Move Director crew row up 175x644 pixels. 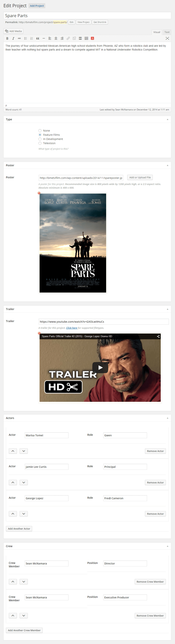[x=13, y=581]
